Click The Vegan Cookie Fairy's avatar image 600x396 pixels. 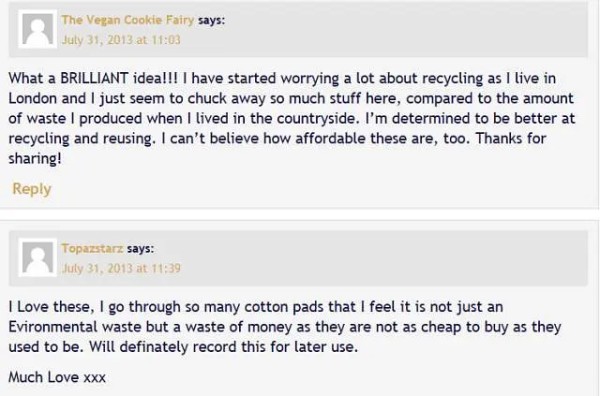pyautogui.click(x=38, y=29)
